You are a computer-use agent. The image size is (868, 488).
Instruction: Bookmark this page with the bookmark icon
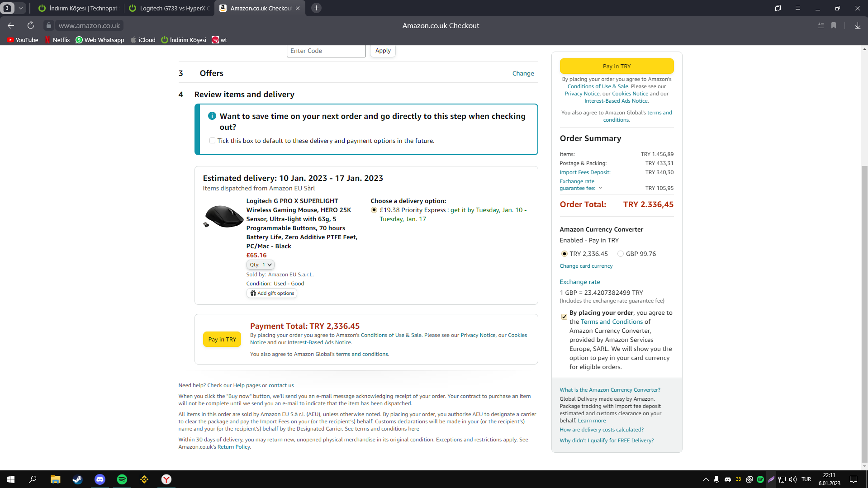tap(834, 26)
